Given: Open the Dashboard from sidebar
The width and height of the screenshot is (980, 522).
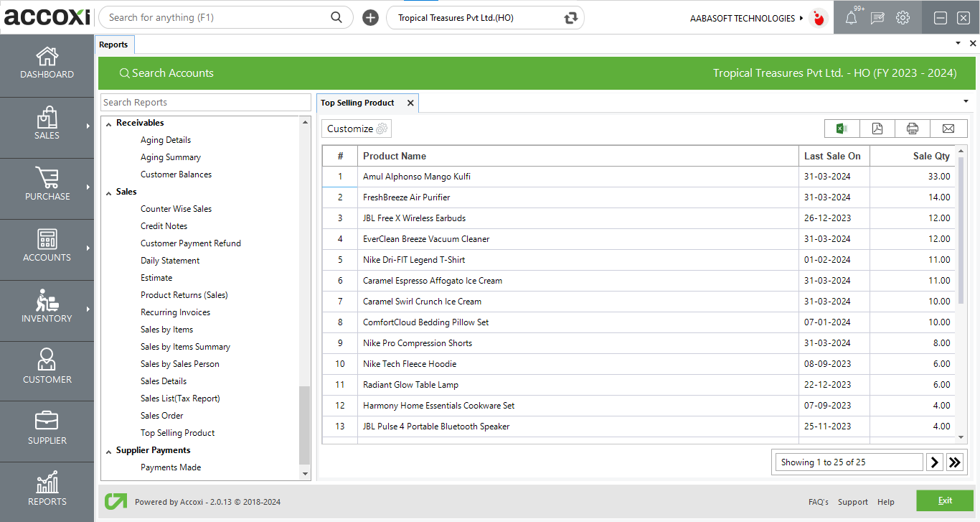Looking at the screenshot, I should click(x=47, y=63).
